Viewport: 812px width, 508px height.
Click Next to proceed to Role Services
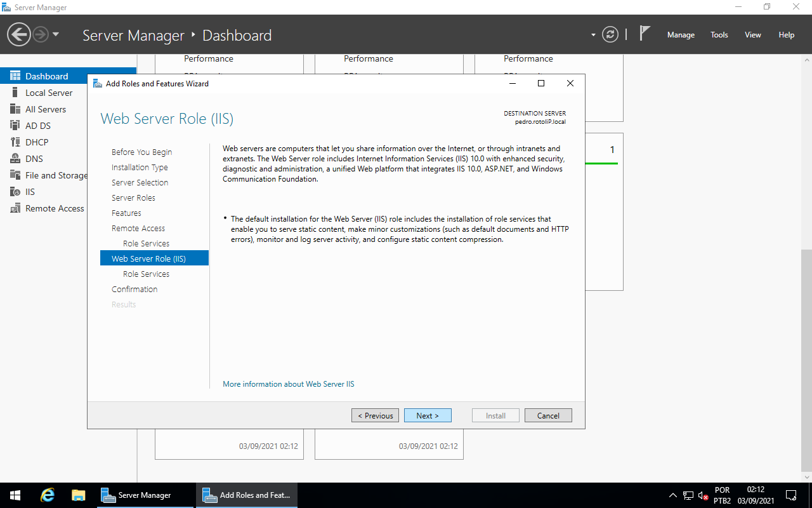[x=428, y=415]
